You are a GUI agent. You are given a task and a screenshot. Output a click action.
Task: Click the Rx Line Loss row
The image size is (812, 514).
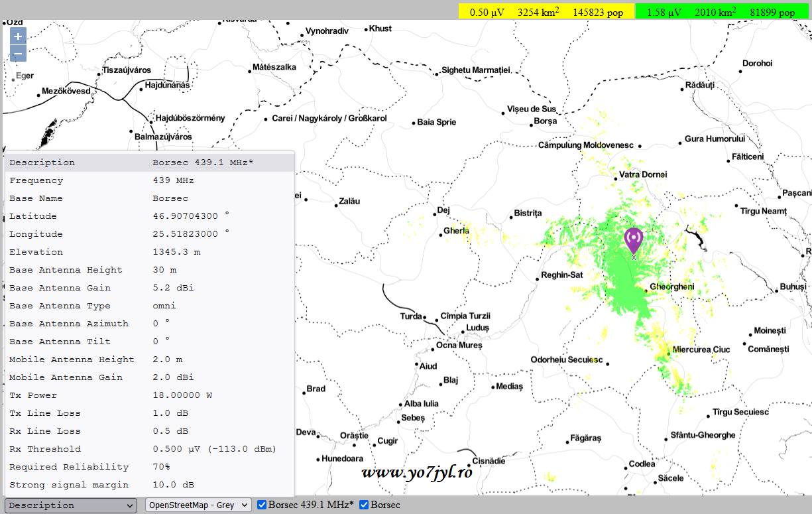(150, 431)
